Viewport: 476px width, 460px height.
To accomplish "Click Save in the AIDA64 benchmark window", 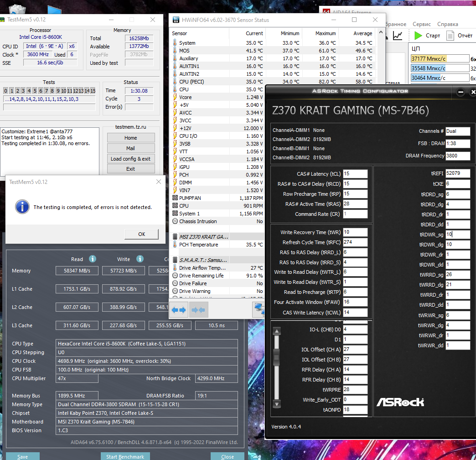I will click(22, 456).
